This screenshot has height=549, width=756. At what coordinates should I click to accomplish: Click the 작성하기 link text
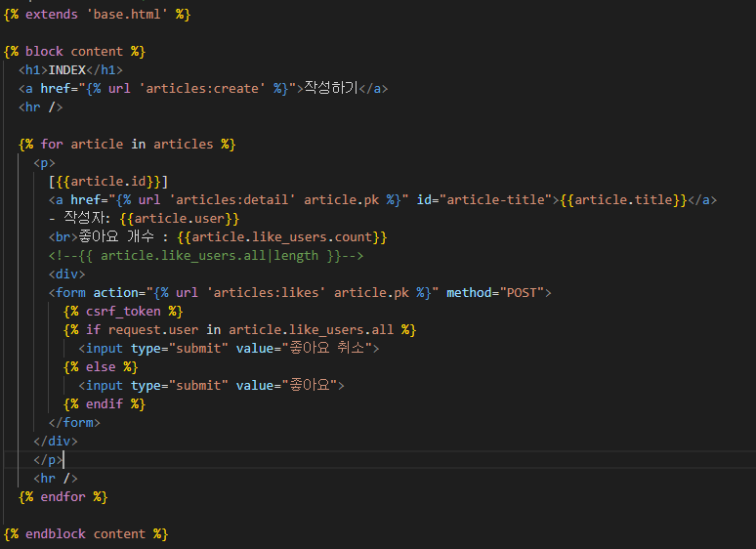[x=331, y=88]
